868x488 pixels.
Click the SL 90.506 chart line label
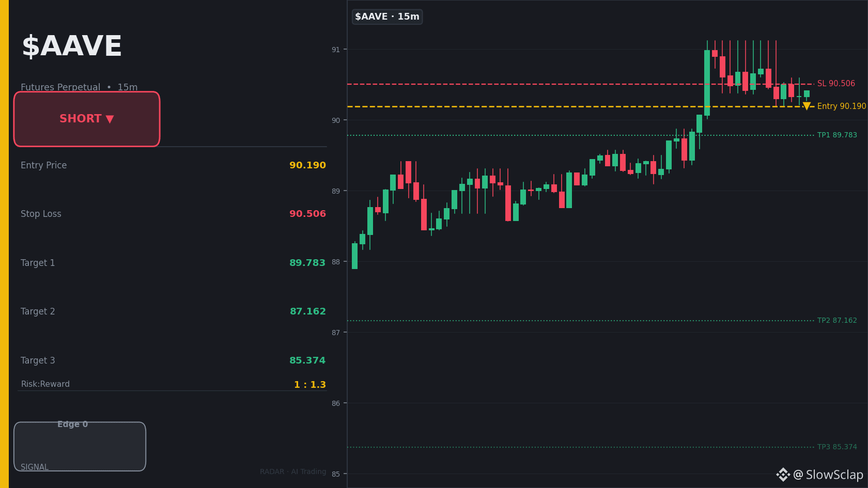836,84
